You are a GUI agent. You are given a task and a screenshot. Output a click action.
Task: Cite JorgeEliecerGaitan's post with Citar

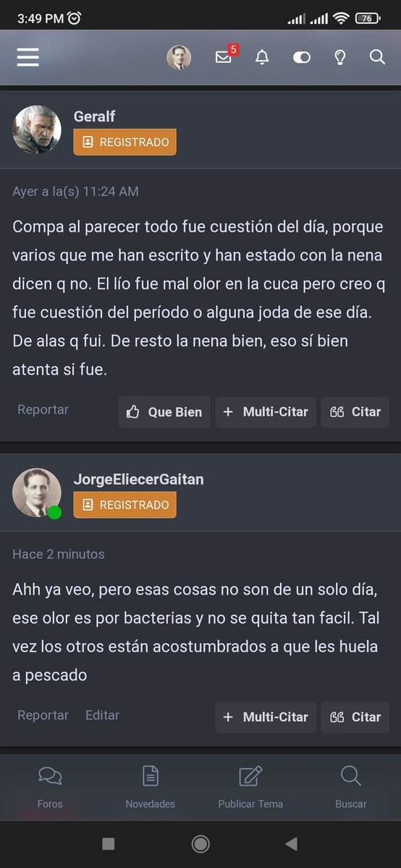click(x=355, y=717)
